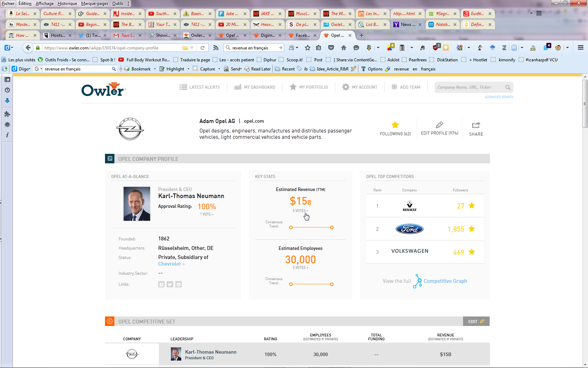Click the Owler logo
This screenshot has width=588, height=368.
103,89
